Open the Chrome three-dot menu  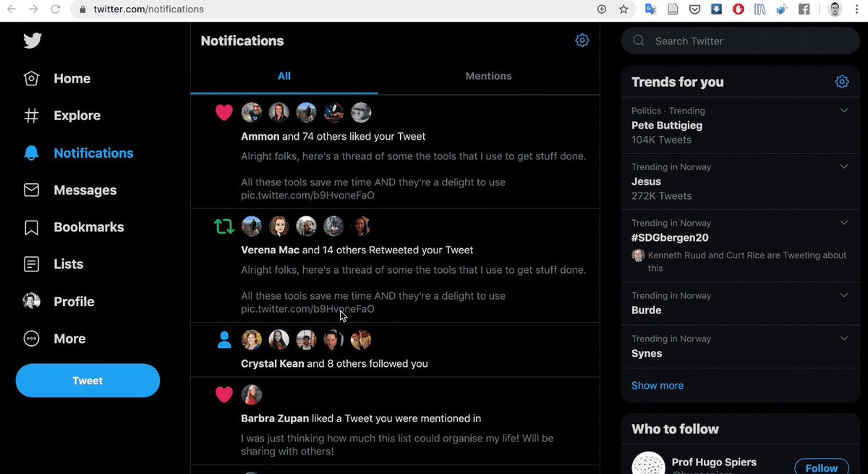coord(856,9)
